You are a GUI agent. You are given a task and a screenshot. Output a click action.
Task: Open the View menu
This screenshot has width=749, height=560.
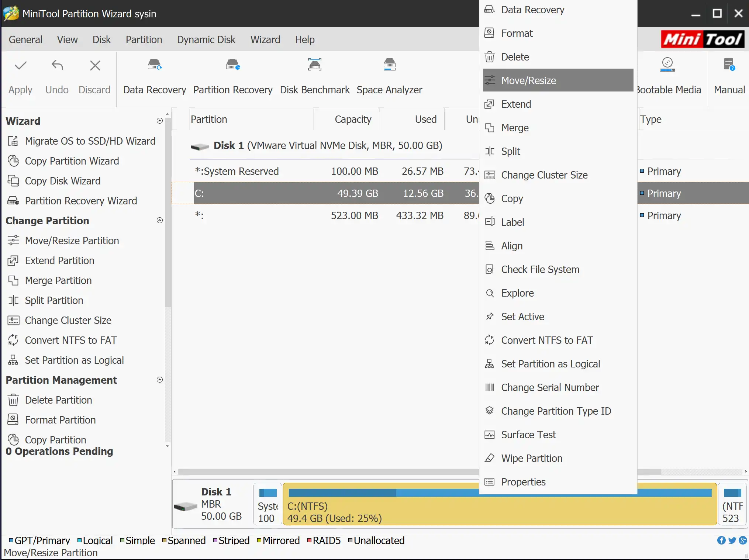(68, 39)
